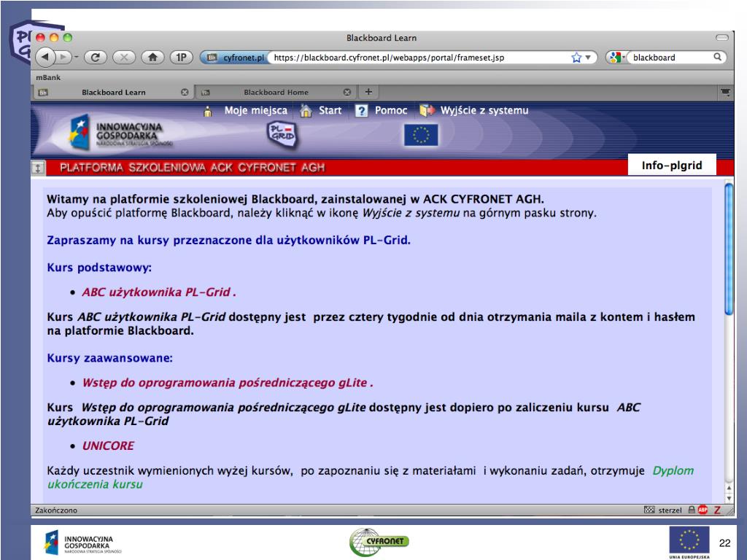
Task: Click the Wyjście z systemu exit icon
Action: click(427, 111)
